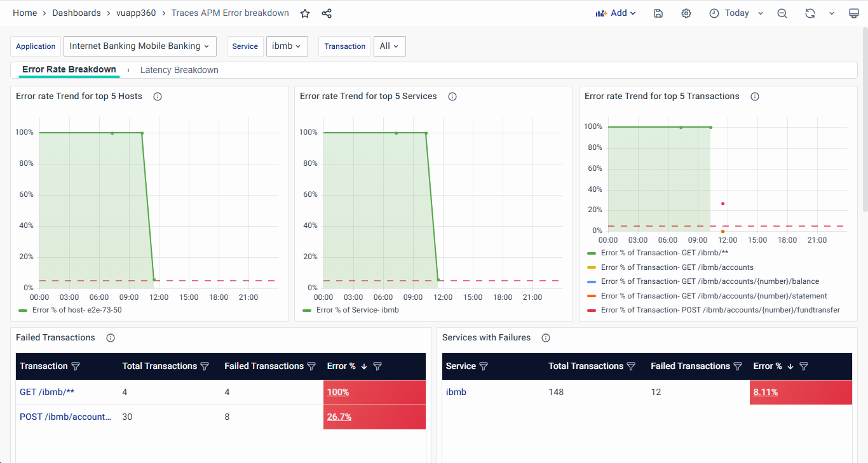Click the save dashboard icon

tap(658, 13)
